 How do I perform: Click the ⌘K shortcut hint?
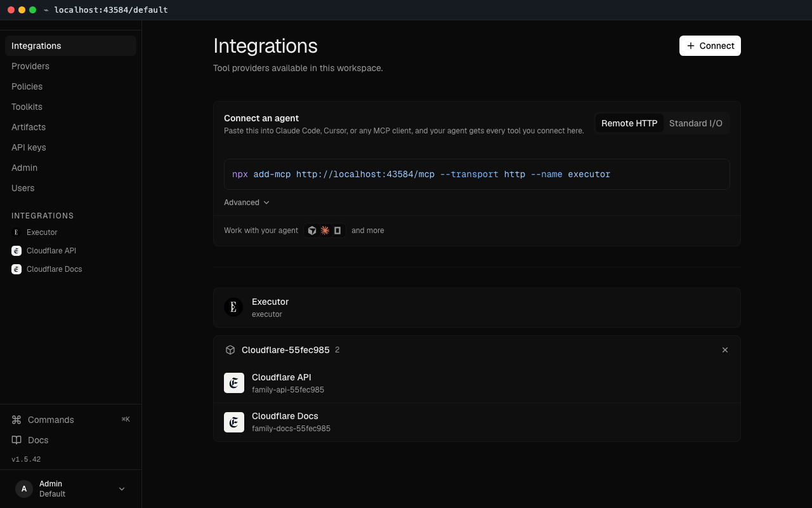point(126,419)
